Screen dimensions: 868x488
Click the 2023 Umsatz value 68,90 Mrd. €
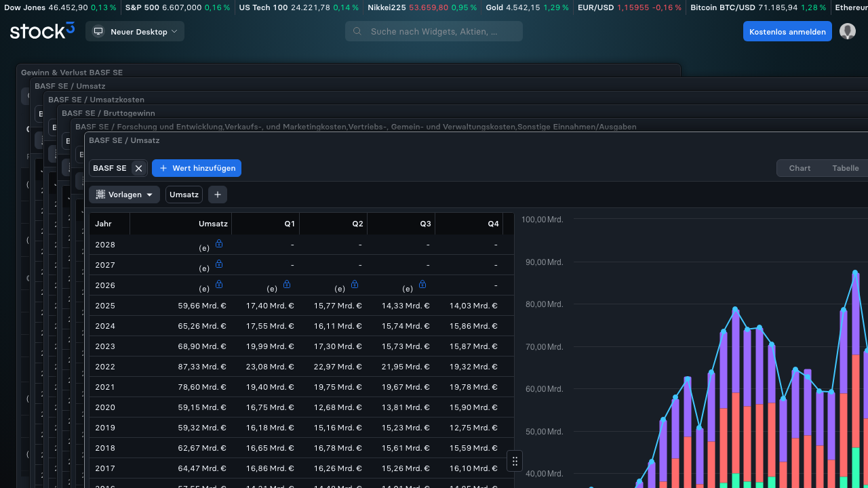(x=202, y=346)
